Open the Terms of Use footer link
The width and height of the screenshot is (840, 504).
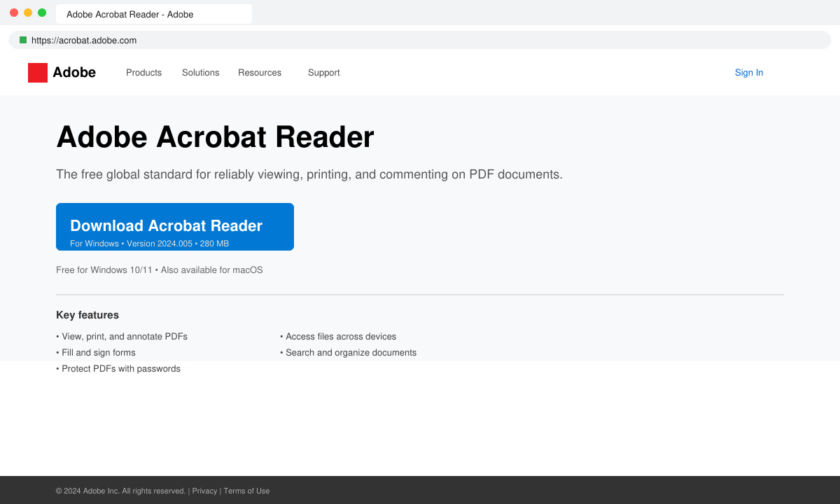246,491
